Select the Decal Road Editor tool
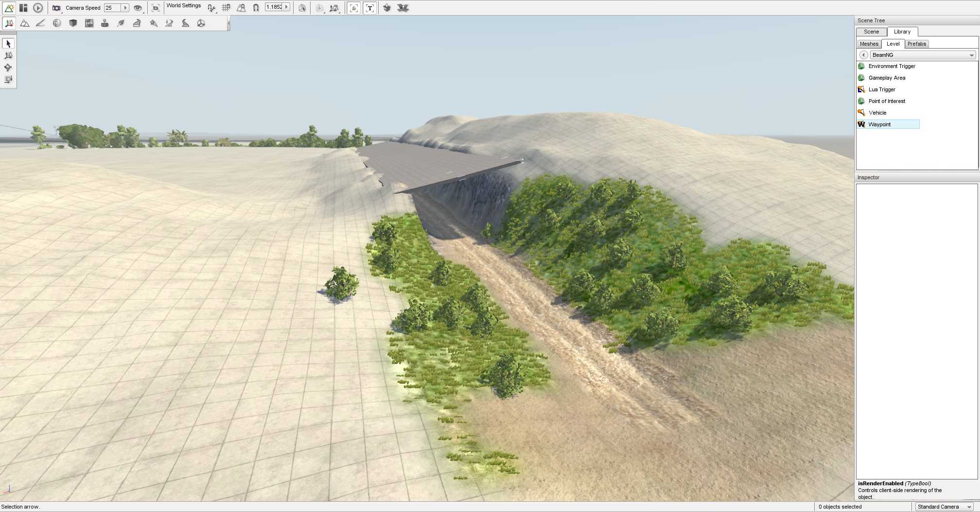Image resolution: width=980 pixels, height=512 pixels. pyautogui.click(x=185, y=23)
